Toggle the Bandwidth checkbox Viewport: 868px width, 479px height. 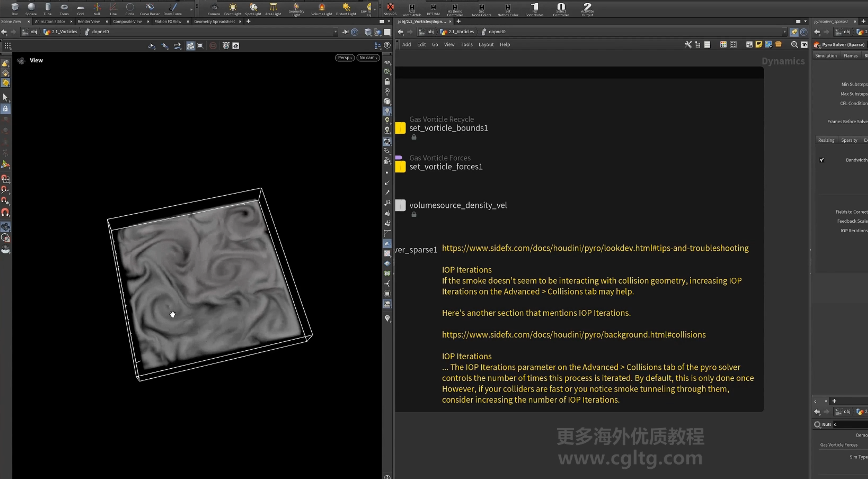tap(822, 160)
